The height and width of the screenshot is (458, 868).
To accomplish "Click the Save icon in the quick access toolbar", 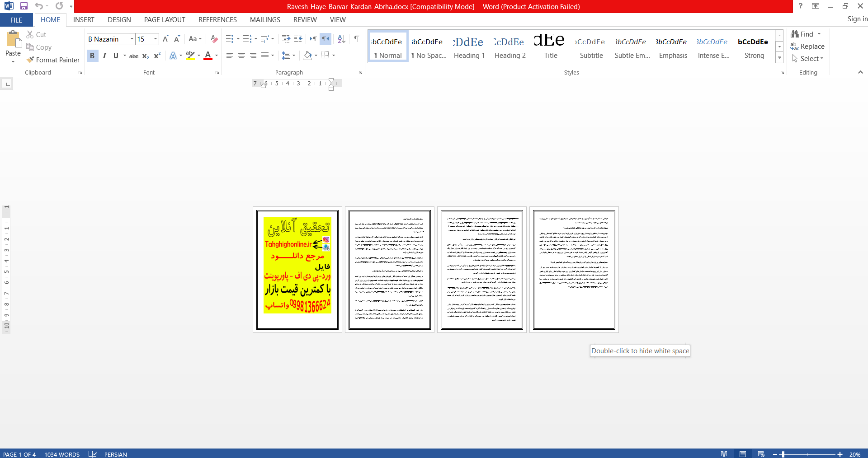I will (x=24, y=6).
